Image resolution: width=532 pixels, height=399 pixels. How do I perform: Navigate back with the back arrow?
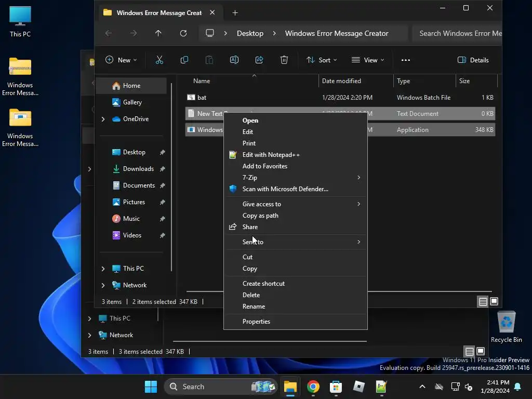pyautogui.click(x=109, y=33)
